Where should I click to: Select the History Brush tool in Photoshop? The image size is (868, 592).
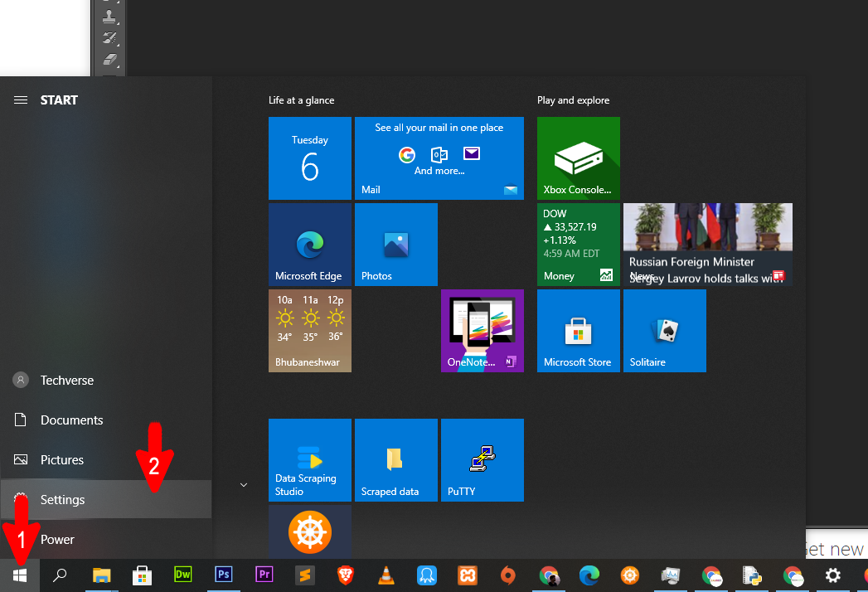109,37
